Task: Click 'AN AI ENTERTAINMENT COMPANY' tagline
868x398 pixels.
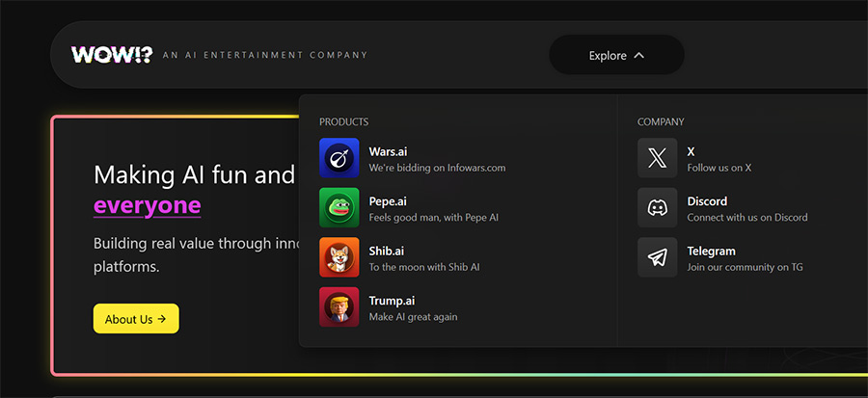Action: pyautogui.click(x=265, y=55)
